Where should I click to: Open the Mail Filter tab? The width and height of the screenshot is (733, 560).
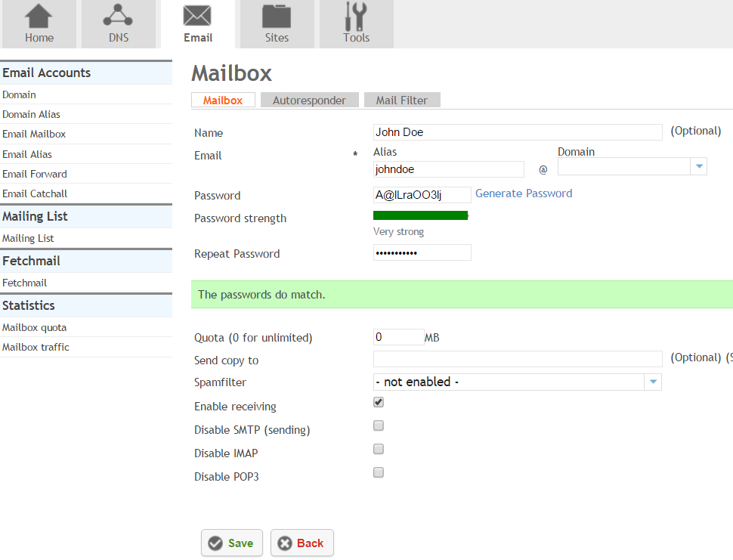(x=401, y=99)
